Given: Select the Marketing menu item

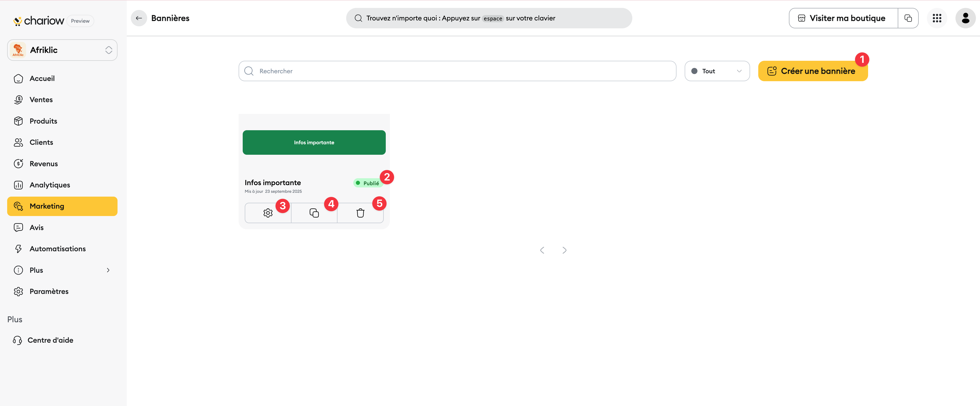Looking at the screenshot, I should [62, 206].
